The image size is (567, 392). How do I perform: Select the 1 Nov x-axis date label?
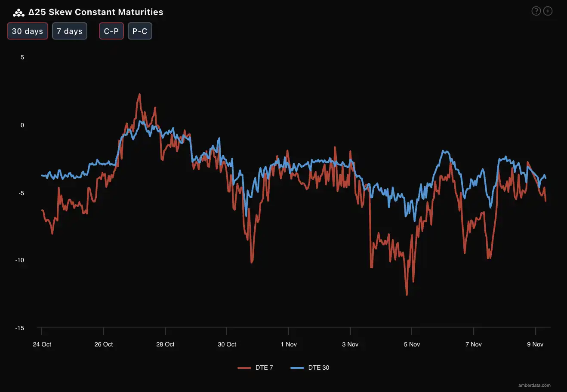pos(289,344)
